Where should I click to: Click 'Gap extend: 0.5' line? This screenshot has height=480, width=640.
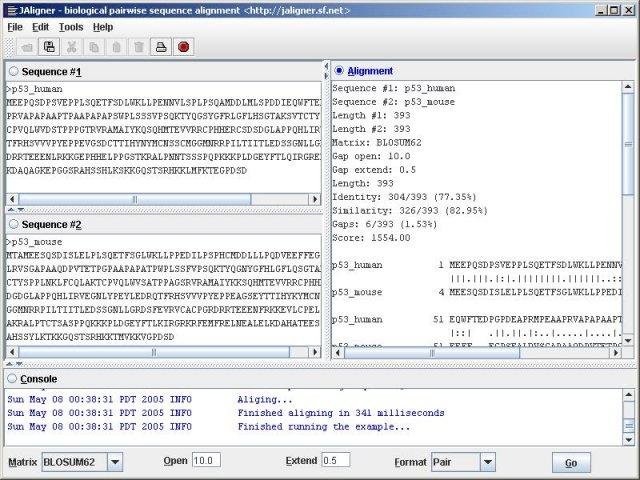(374, 170)
